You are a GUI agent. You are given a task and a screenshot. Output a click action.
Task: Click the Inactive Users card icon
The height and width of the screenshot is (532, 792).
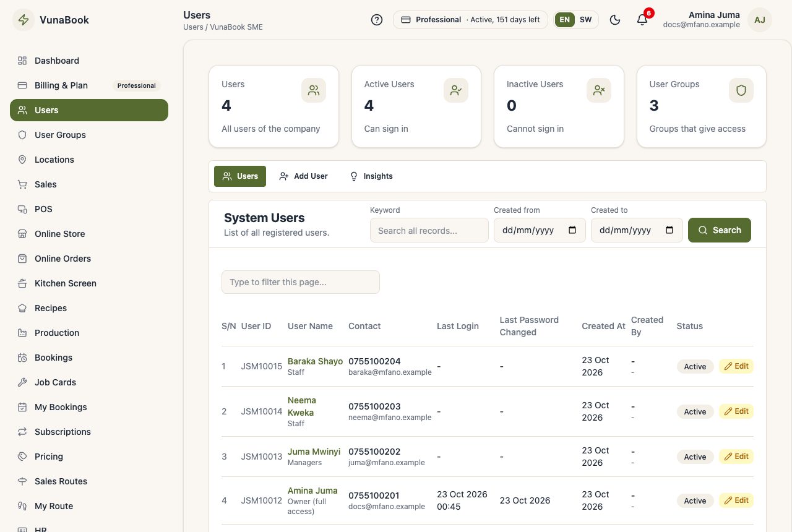point(599,90)
